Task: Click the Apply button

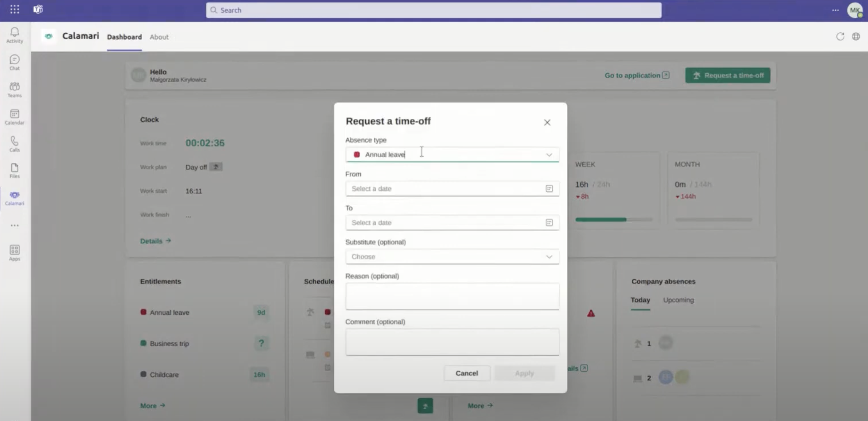Action: [524, 373]
